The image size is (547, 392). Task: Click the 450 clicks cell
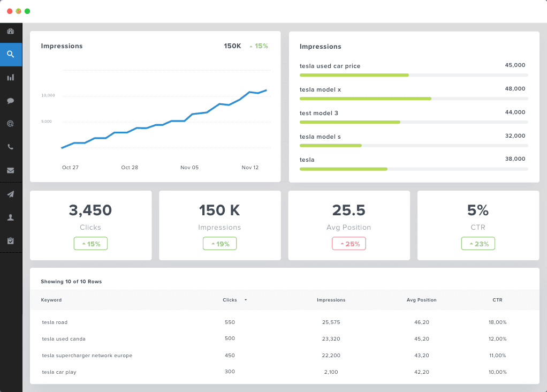coord(230,356)
